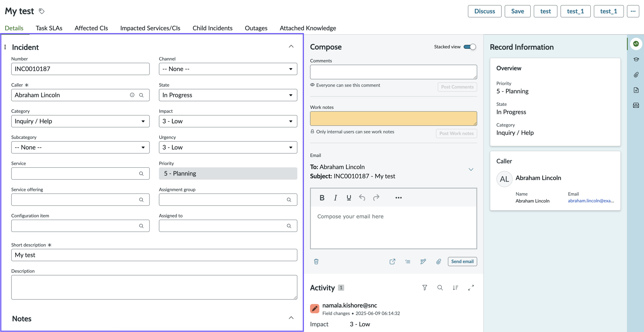Open the envelope sidebar icon
The height and width of the screenshot is (332, 644).
tap(636, 105)
